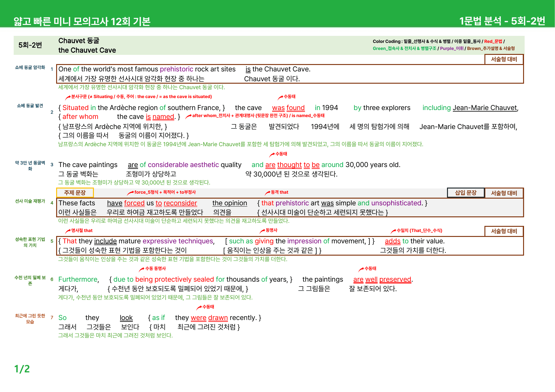Select the side label '쇼베 동굴 암각화'
The width and height of the screenshot is (555, 392).
click(x=30, y=67)
